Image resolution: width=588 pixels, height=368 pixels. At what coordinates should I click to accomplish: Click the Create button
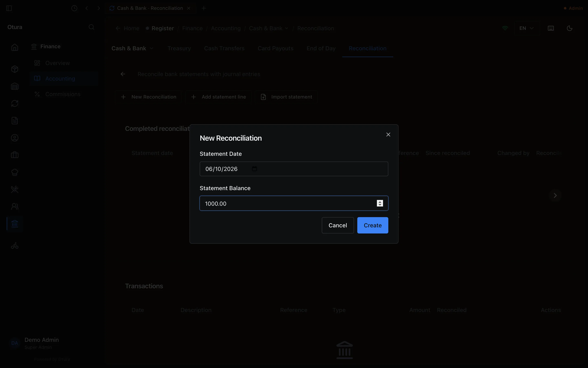(372, 225)
